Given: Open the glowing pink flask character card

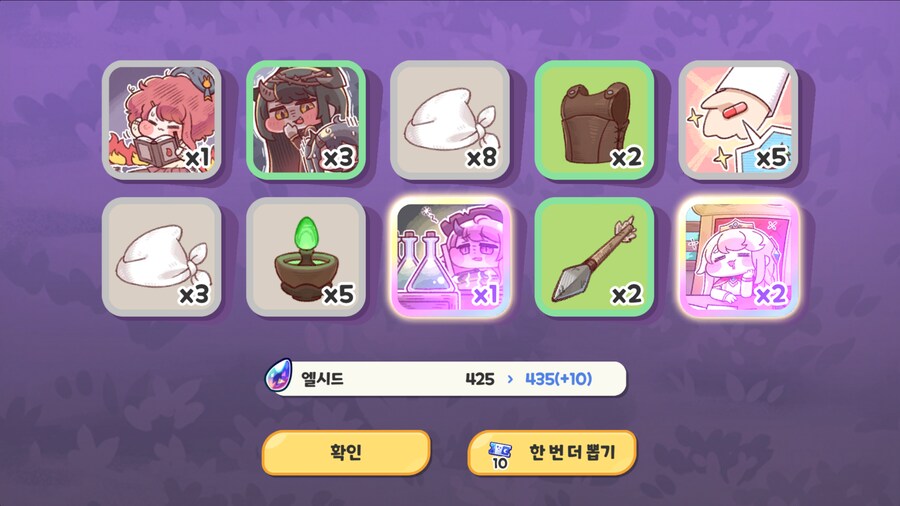Looking at the screenshot, I should click(x=450, y=257).
